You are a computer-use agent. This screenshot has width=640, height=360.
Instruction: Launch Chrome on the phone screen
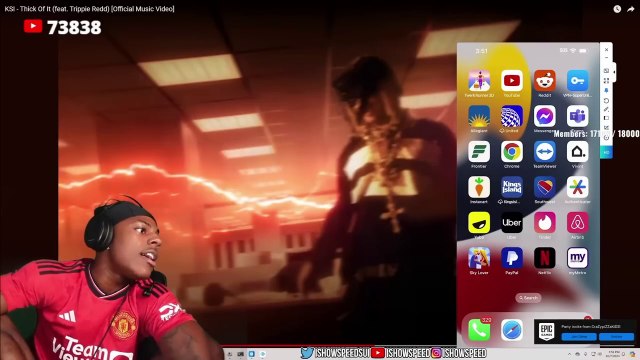coord(512,151)
